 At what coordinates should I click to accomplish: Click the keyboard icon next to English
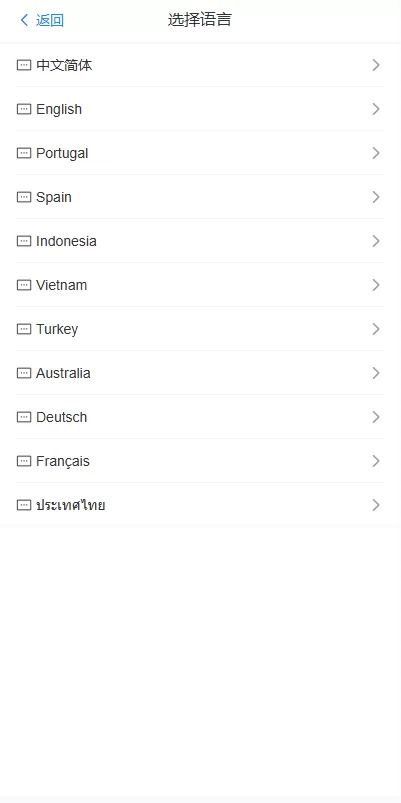coord(24,109)
